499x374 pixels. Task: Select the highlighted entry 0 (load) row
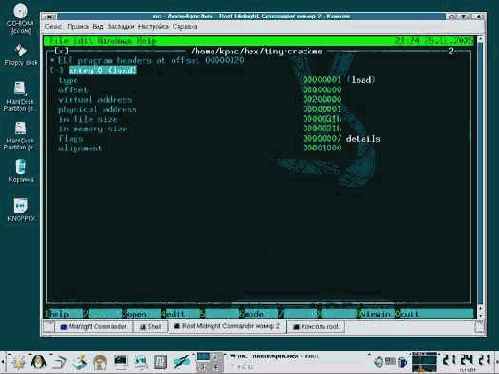tap(103, 70)
